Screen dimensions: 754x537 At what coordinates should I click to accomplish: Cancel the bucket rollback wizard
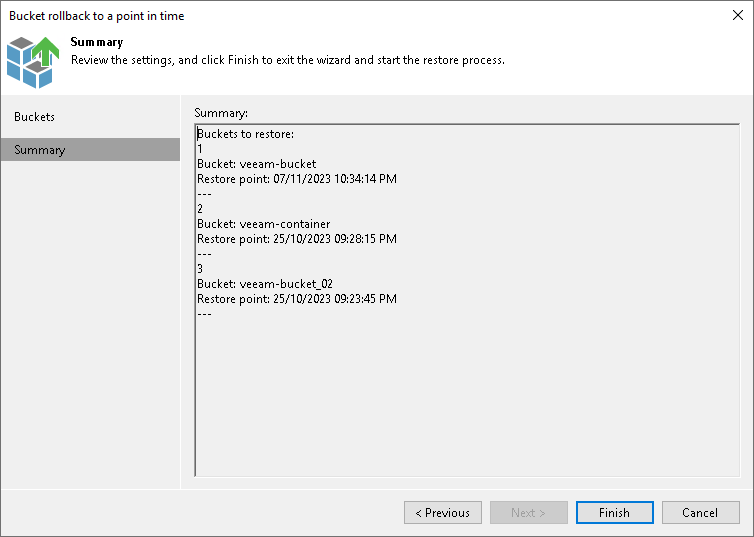pyautogui.click(x=700, y=512)
